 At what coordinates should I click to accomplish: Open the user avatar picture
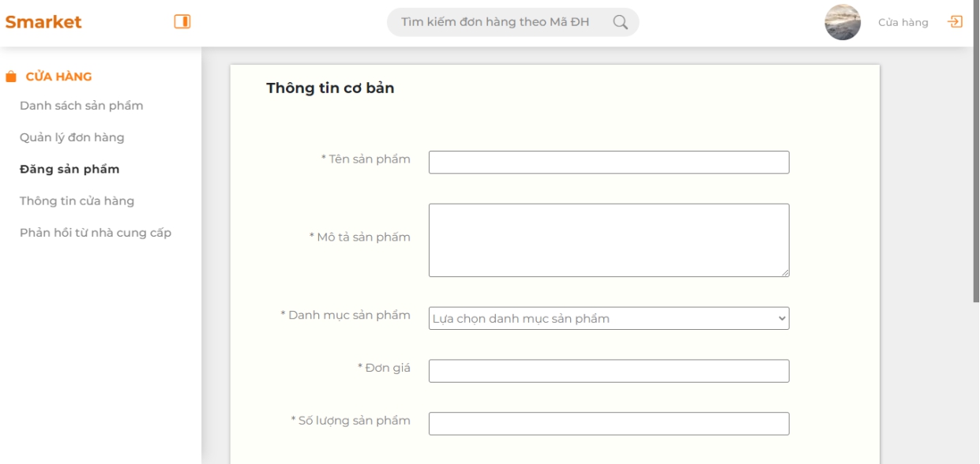(842, 22)
